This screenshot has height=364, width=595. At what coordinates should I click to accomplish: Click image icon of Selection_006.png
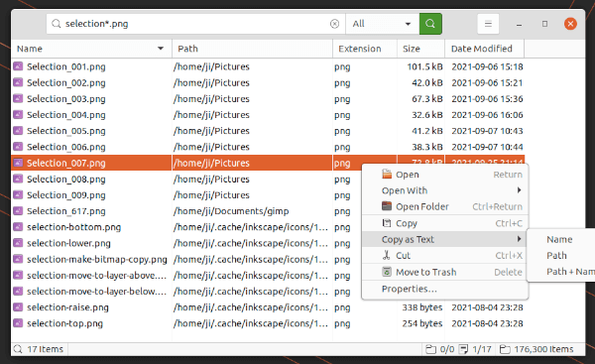tap(18, 147)
